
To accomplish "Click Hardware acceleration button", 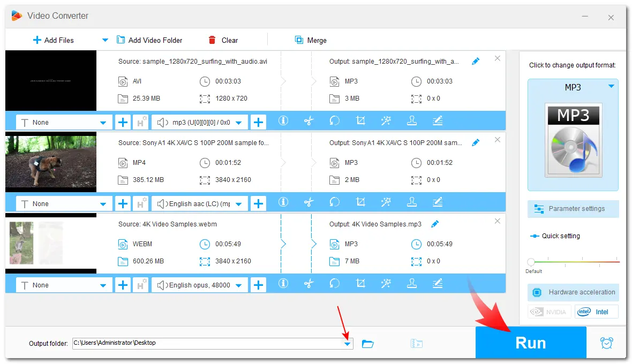I will pyautogui.click(x=573, y=292).
